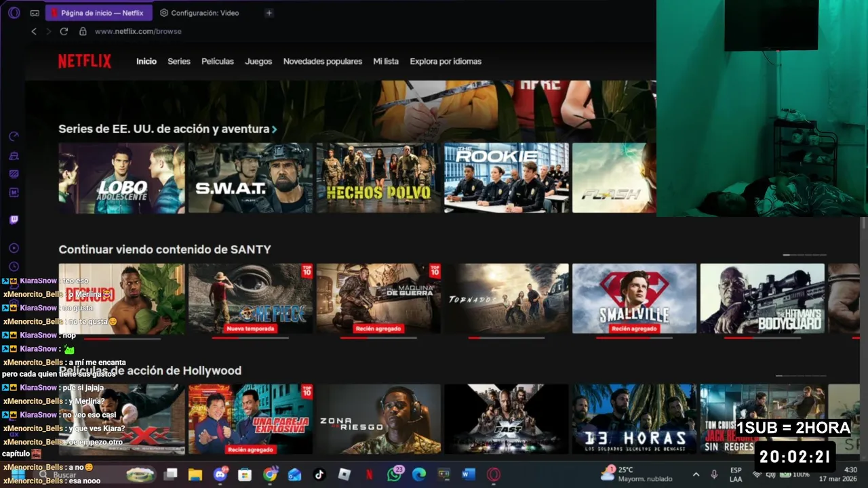868x488 pixels.
Task: Open TikTok from the taskbar
Action: (x=319, y=474)
